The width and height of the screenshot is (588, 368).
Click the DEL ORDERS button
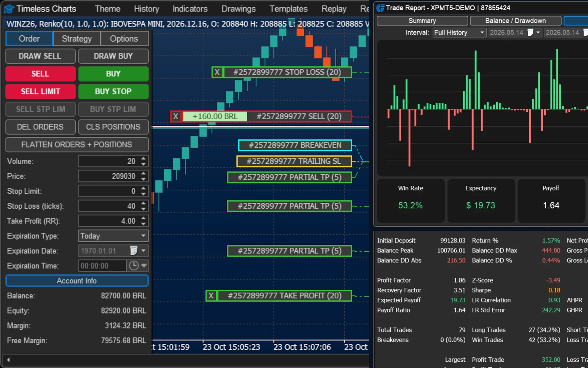pyautogui.click(x=40, y=127)
